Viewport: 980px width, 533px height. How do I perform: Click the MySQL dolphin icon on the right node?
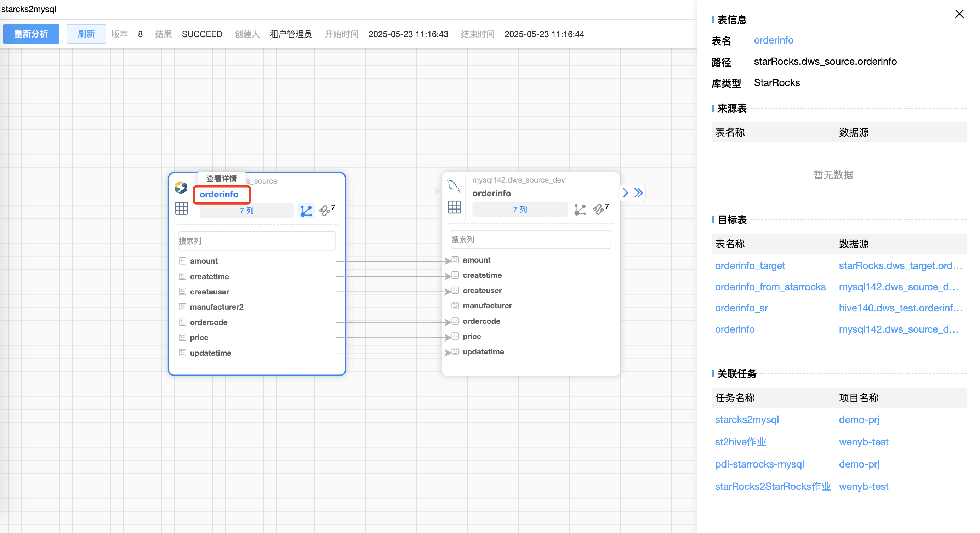point(454,186)
